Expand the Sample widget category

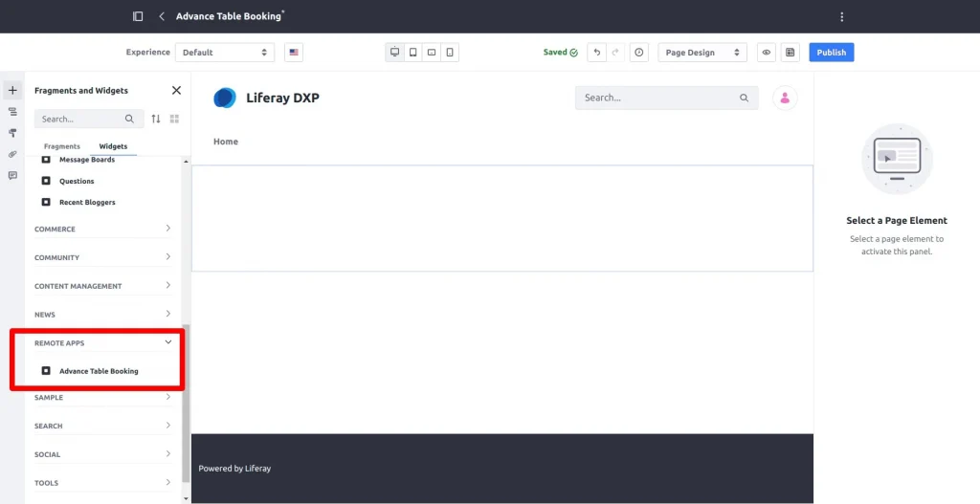[x=102, y=397]
